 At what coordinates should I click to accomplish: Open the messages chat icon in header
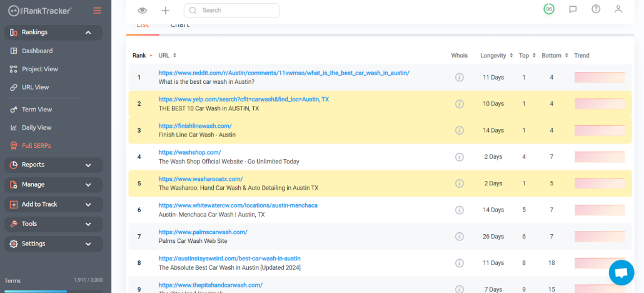click(x=573, y=9)
